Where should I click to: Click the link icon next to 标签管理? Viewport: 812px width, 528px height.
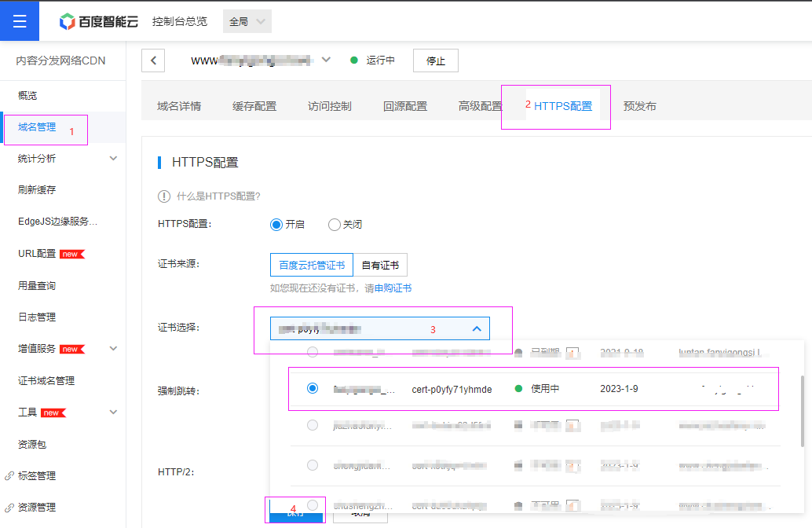(x=9, y=476)
